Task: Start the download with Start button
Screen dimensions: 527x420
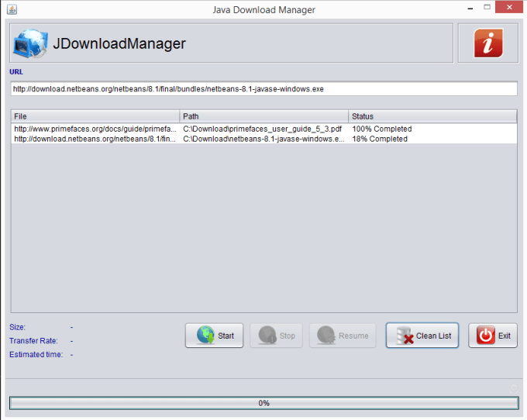Action: click(214, 336)
